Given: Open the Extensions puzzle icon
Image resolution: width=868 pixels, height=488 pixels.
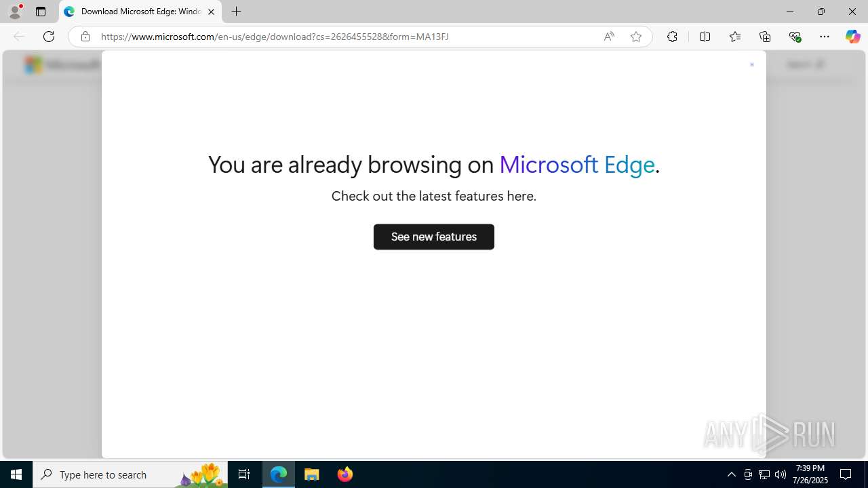Looking at the screenshot, I should pos(672,37).
